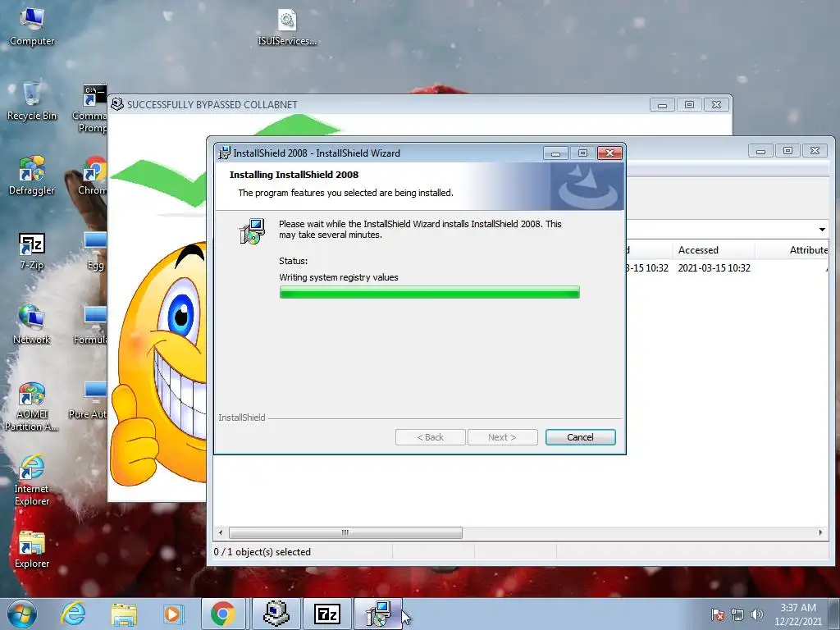This screenshot has height=630, width=840.
Task: Launch the Chrome desktop shortcut
Action: click(x=94, y=176)
